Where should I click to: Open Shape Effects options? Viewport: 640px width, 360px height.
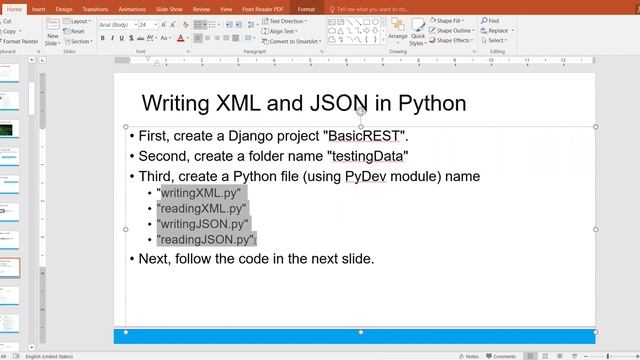point(451,40)
